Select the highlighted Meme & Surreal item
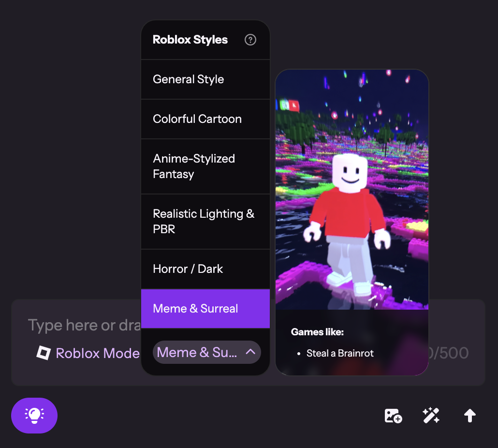 coord(205,309)
